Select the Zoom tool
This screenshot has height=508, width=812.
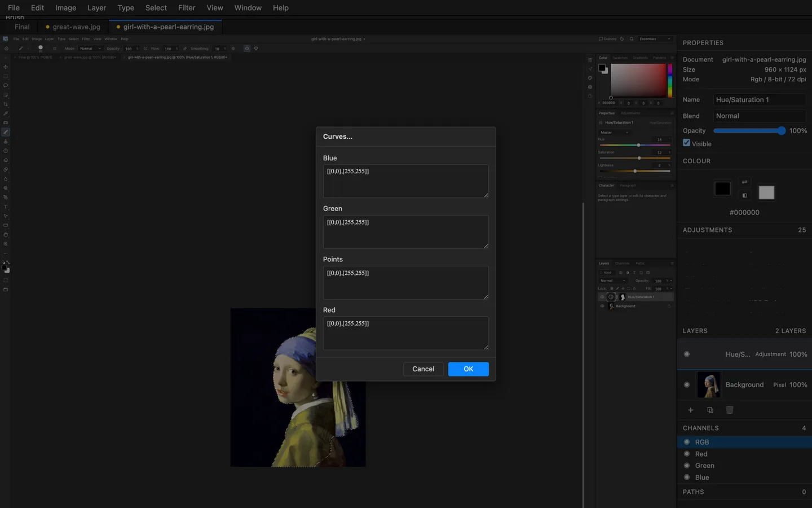coord(6,244)
